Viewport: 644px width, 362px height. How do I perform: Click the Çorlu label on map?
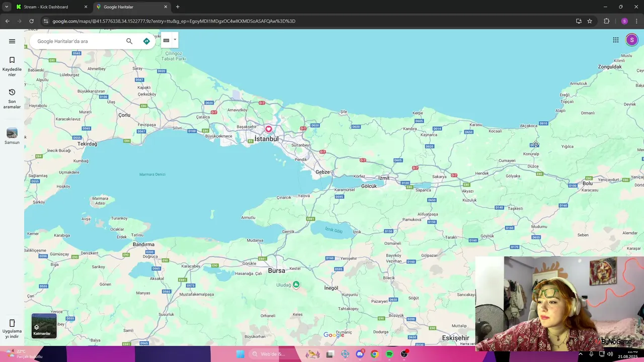124,115
